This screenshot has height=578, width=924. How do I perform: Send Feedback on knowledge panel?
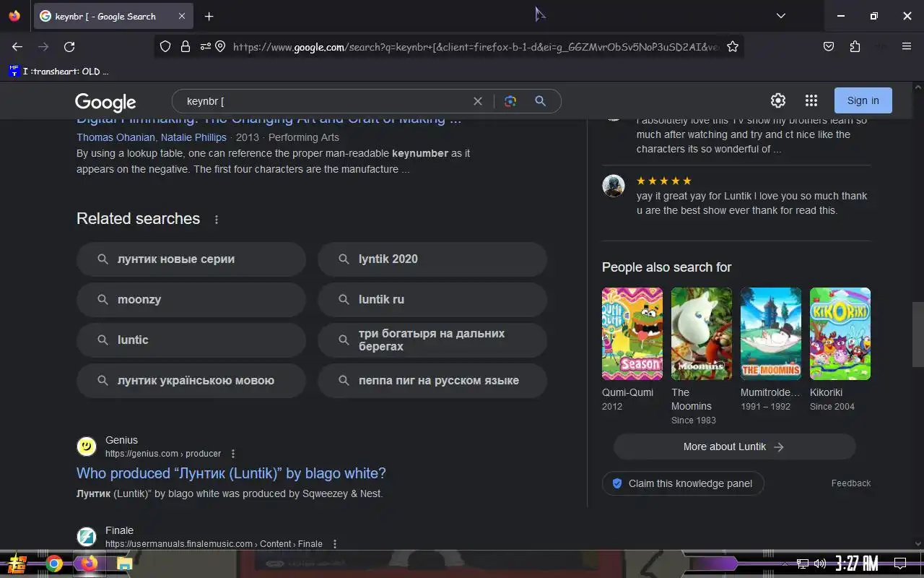(x=851, y=483)
